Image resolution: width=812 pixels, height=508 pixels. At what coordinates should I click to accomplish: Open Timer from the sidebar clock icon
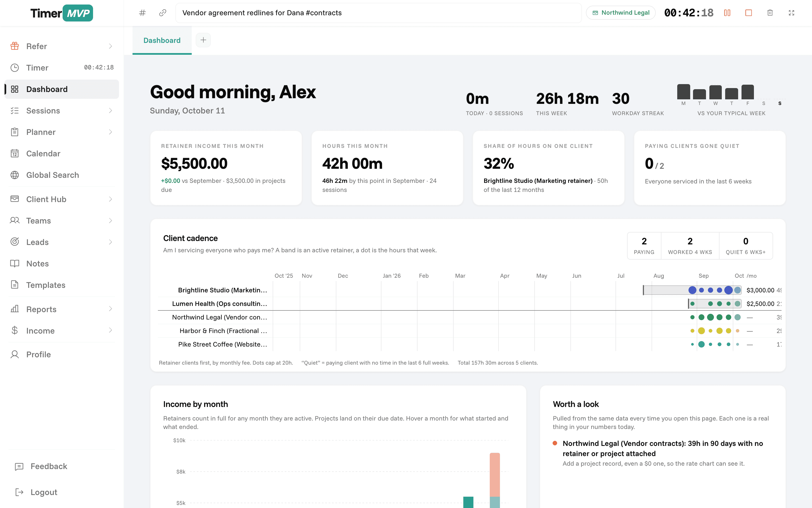14,67
